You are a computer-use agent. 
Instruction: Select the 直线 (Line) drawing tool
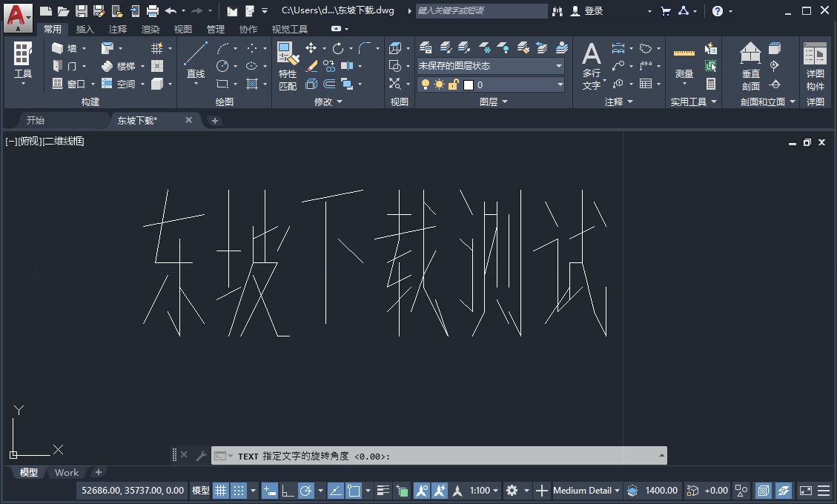[195, 59]
